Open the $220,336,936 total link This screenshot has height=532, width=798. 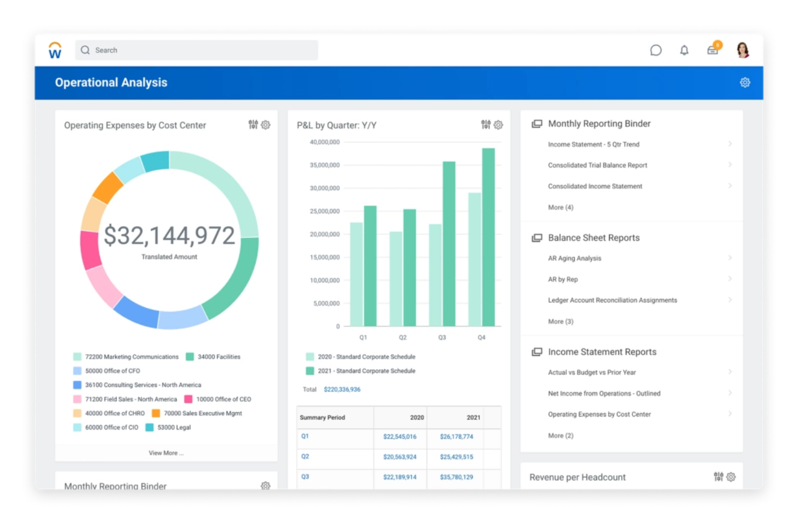point(342,389)
